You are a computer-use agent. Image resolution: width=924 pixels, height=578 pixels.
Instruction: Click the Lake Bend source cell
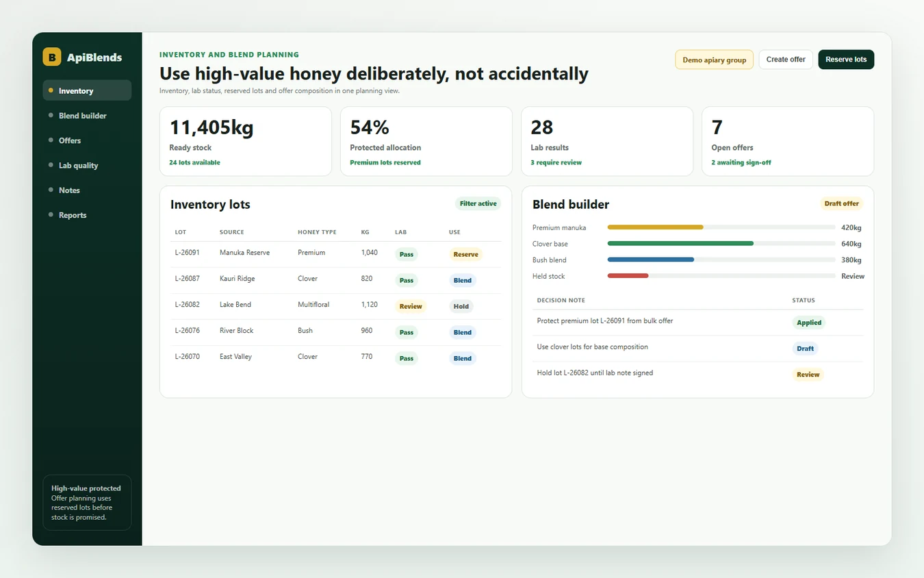pyautogui.click(x=235, y=305)
